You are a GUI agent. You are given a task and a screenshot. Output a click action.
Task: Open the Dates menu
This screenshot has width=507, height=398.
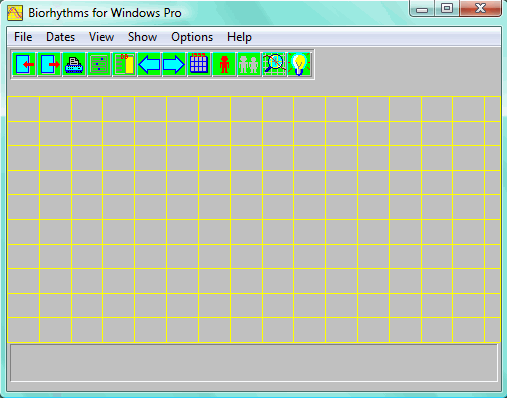pos(60,37)
